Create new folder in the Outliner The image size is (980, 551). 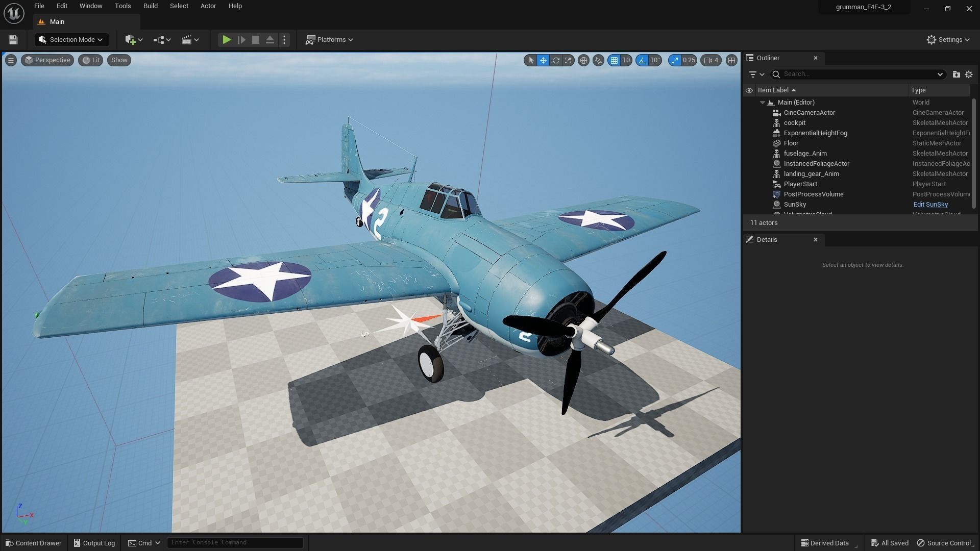coord(956,74)
